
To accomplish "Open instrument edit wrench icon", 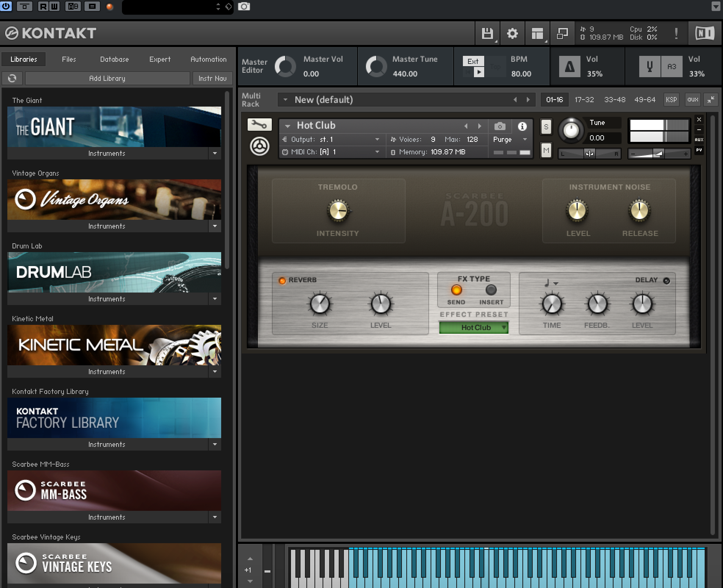I will click(x=259, y=125).
